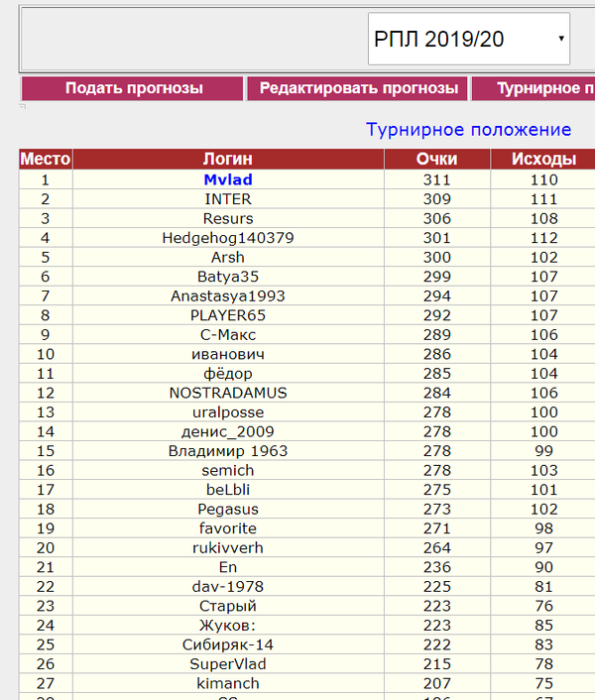Select the Hedgehog140379 login cell

tap(228, 238)
